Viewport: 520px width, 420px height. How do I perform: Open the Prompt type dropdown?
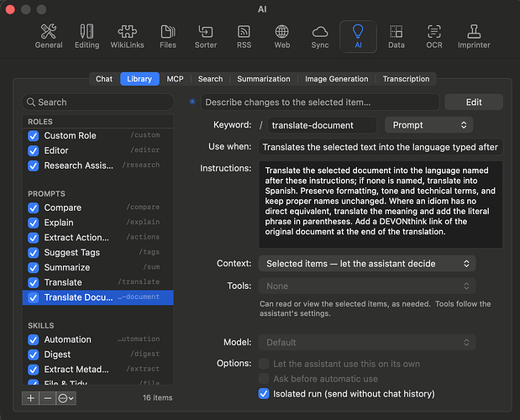[428, 125]
